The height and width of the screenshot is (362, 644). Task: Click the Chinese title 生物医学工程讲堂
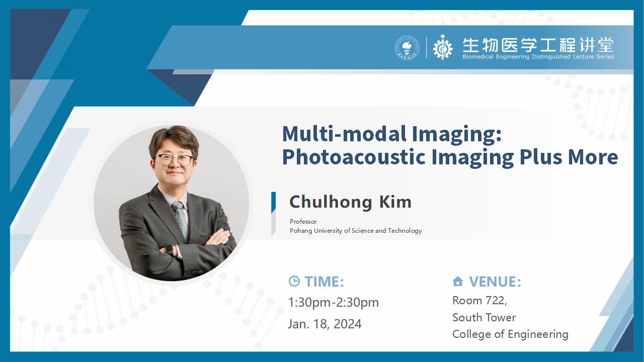coord(538,44)
